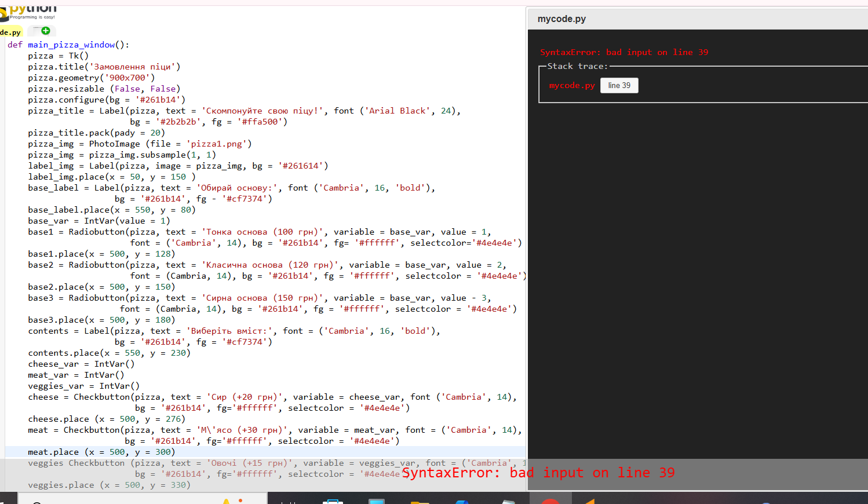Click the 'meat_var = IntVar()' line
This screenshot has width=868, height=504.
click(x=76, y=375)
